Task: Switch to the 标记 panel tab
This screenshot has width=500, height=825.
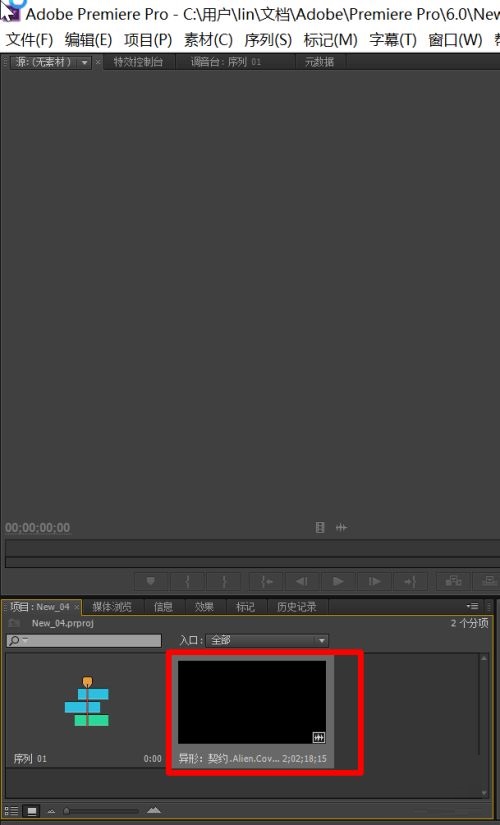Action: [x=245, y=607]
